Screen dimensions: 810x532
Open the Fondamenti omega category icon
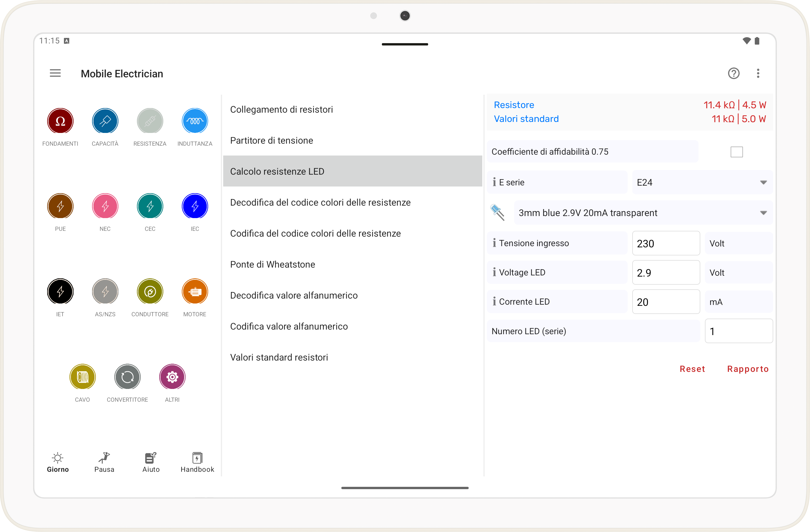pyautogui.click(x=60, y=121)
